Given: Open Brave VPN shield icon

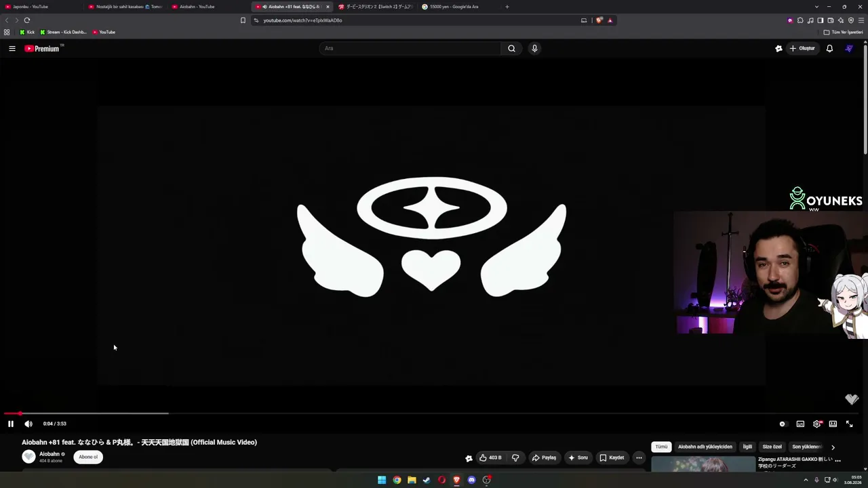Looking at the screenshot, I should click(x=851, y=20).
